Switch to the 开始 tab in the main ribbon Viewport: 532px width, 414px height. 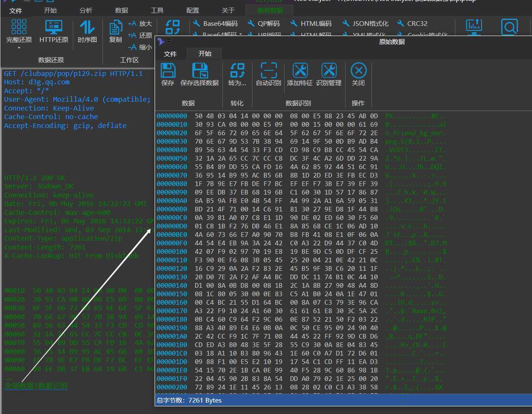[50, 10]
